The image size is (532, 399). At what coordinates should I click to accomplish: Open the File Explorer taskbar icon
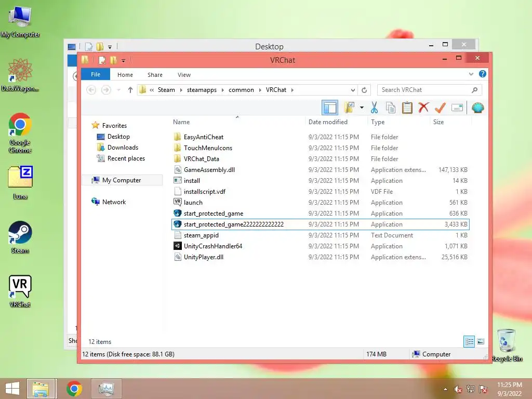coord(41,389)
